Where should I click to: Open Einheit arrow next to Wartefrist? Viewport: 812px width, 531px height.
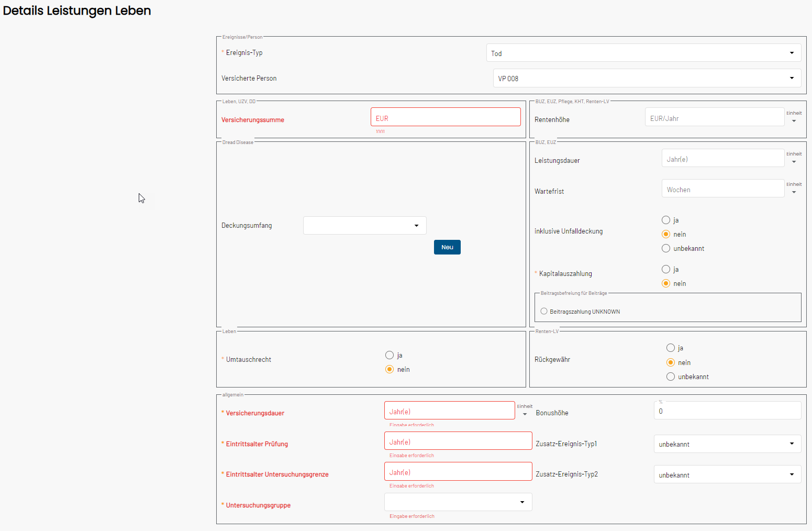point(794,192)
